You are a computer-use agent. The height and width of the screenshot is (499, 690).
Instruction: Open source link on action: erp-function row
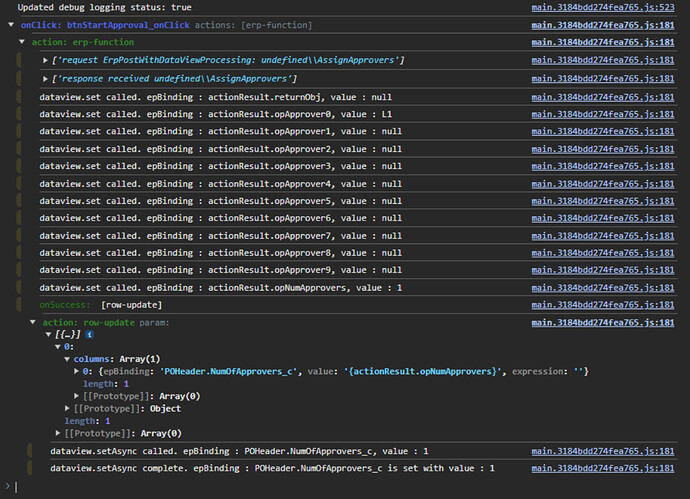602,42
